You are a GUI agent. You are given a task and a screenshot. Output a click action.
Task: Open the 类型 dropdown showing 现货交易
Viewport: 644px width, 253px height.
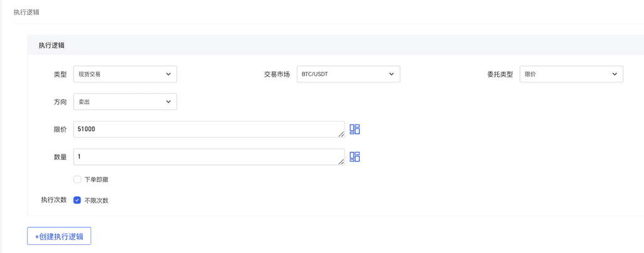(125, 74)
